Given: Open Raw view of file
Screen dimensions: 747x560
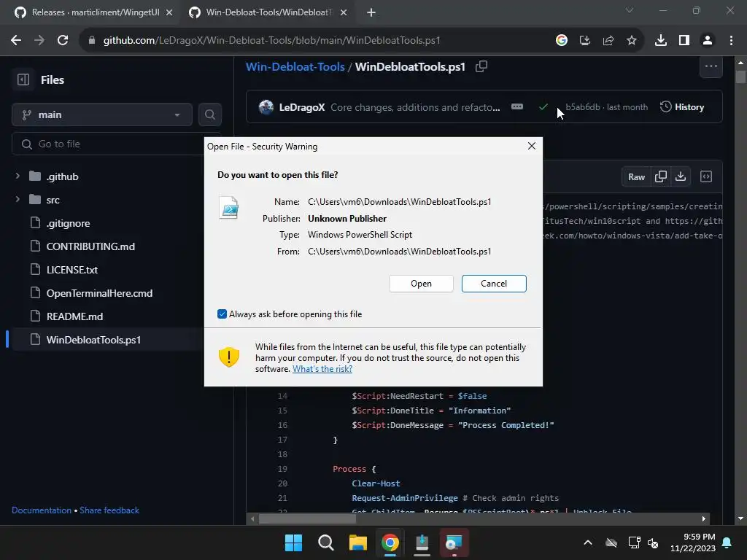Looking at the screenshot, I should [x=636, y=177].
